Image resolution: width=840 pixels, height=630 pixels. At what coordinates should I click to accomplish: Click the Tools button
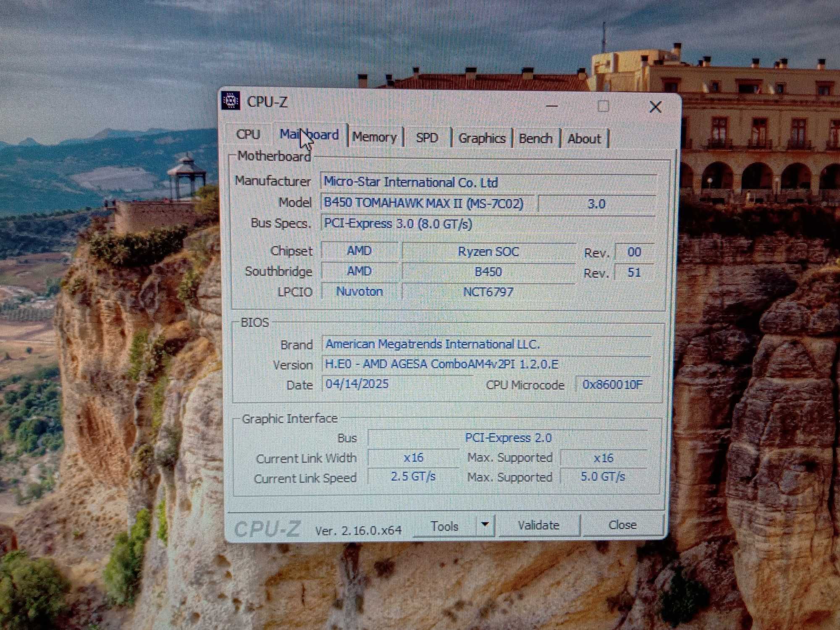point(445,526)
